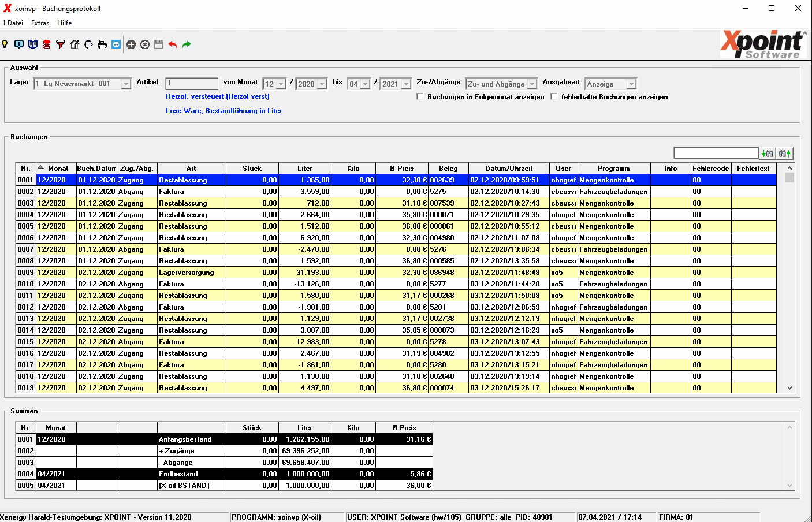Click the Xpoint Software logo
Viewport: 812px width, 522px height.
(763, 44)
